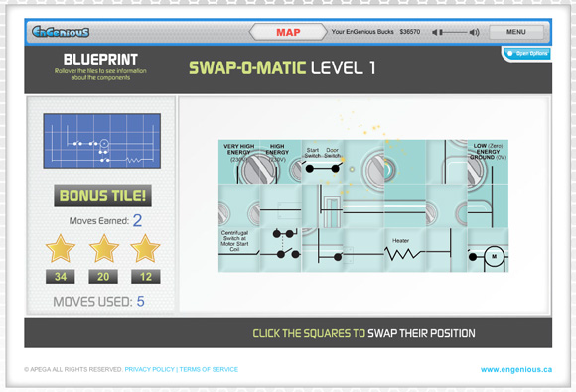576x392 pixels.
Task: Select the dotted-line double switch tile
Action: click(281, 250)
